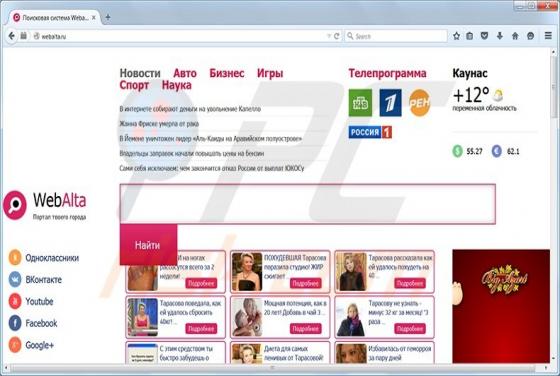Open the Россия 1 channel logo

[370, 132]
